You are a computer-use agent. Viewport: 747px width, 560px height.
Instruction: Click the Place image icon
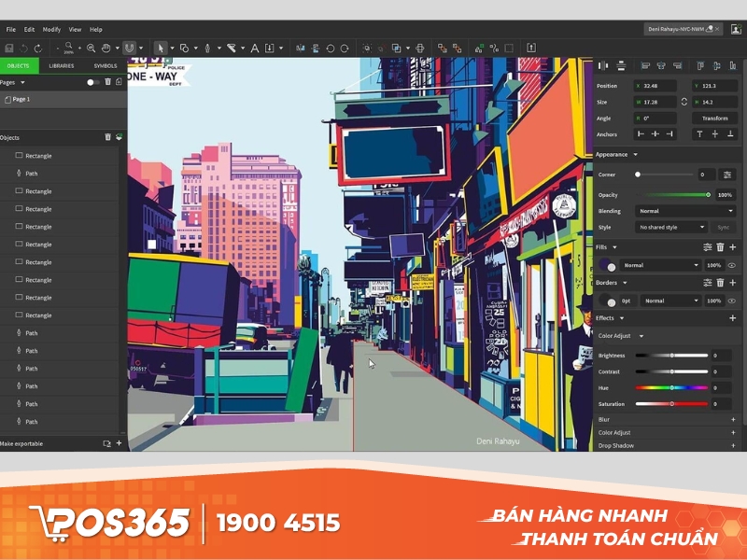[x=269, y=49]
